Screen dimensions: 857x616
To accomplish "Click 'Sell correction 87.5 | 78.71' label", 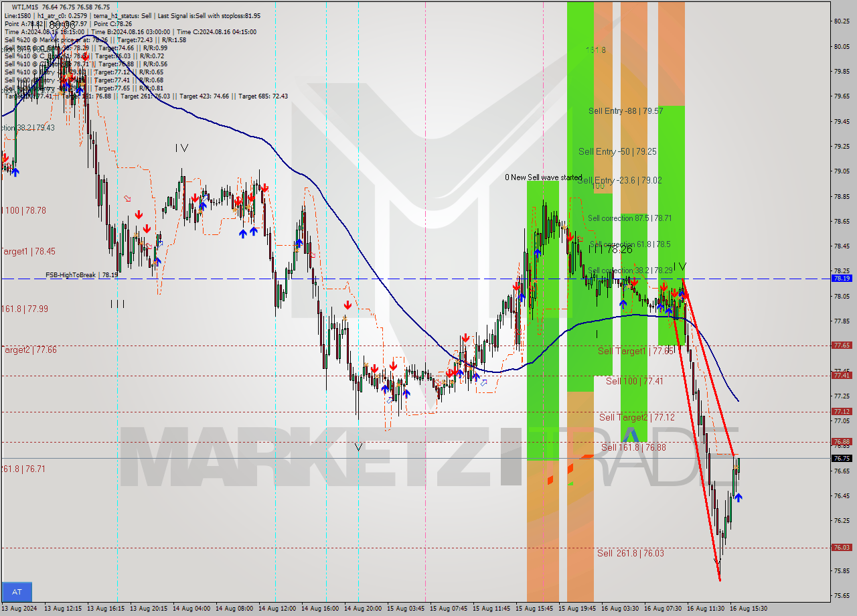I will click(630, 218).
